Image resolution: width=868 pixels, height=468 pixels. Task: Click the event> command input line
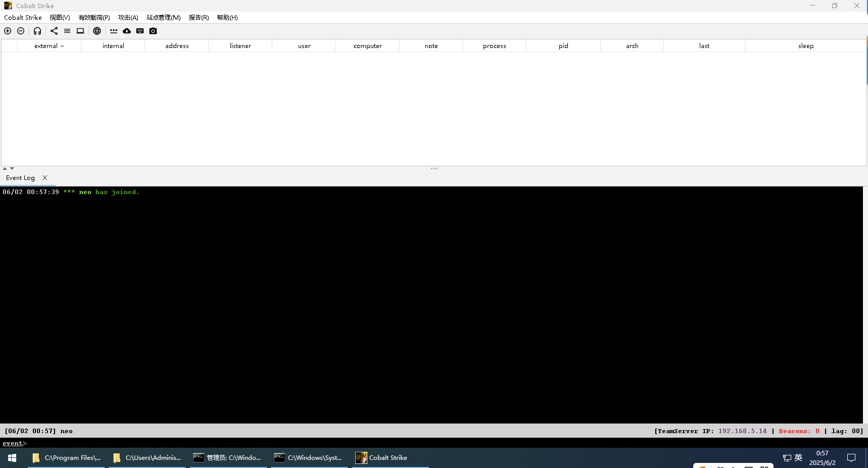tap(434, 443)
